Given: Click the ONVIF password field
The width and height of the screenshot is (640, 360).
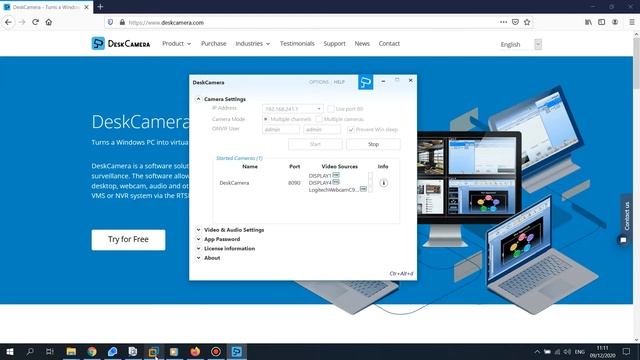Looking at the screenshot, I should click(x=322, y=129).
